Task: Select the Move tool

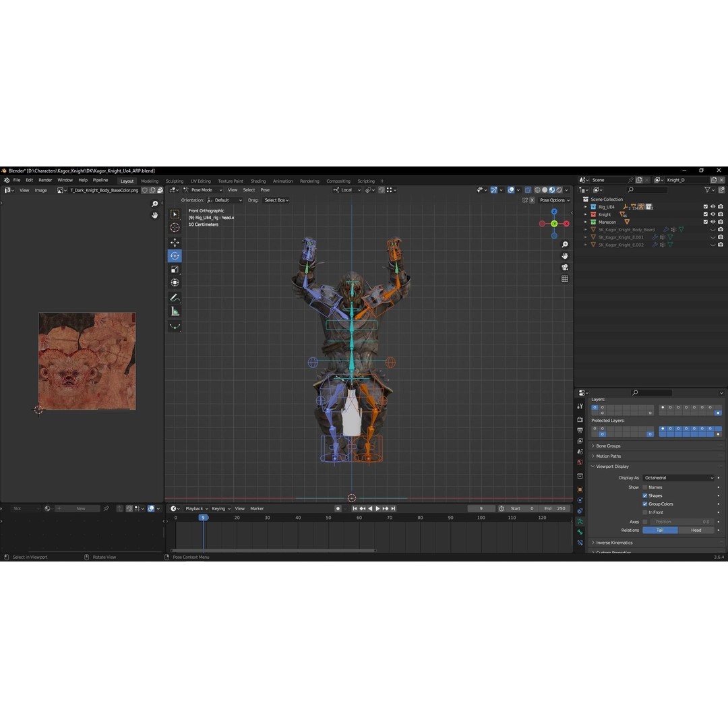Action: coord(175,243)
